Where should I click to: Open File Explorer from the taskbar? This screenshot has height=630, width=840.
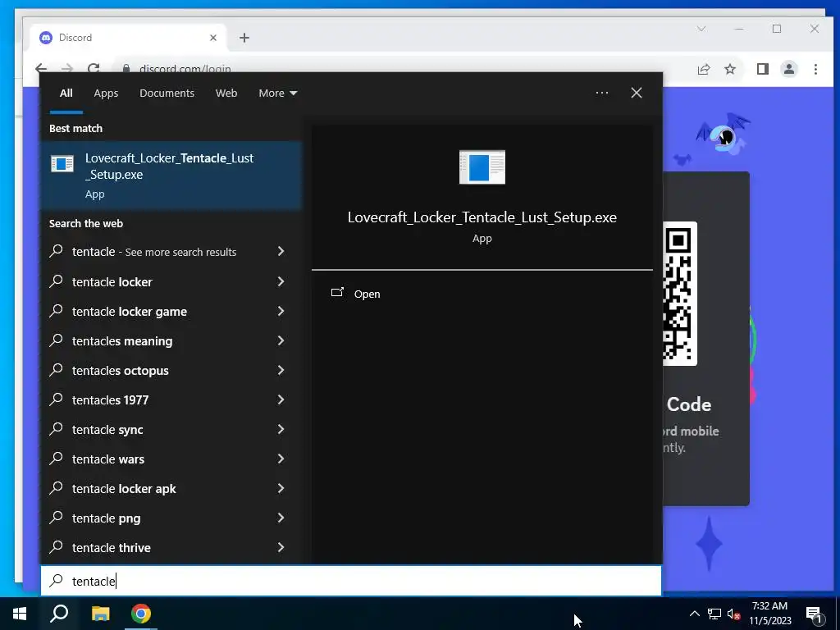pyautogui.click(x=100, y=614)
